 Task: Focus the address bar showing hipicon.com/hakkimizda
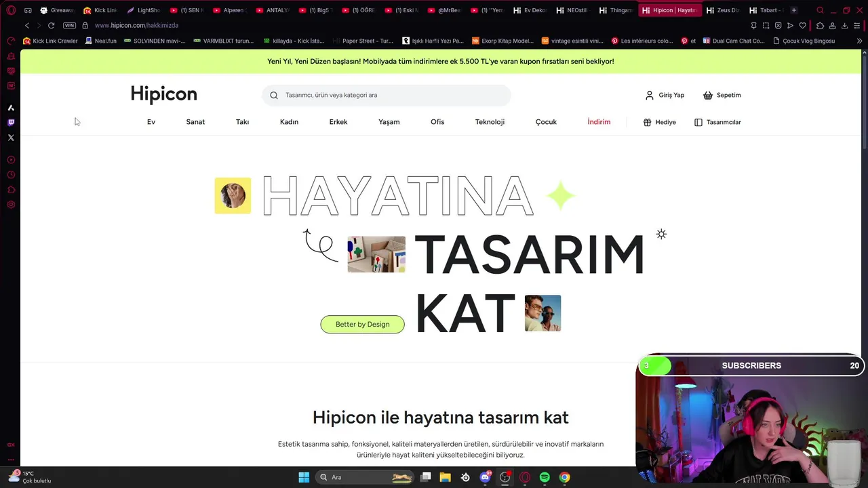[x=136, y=25]
